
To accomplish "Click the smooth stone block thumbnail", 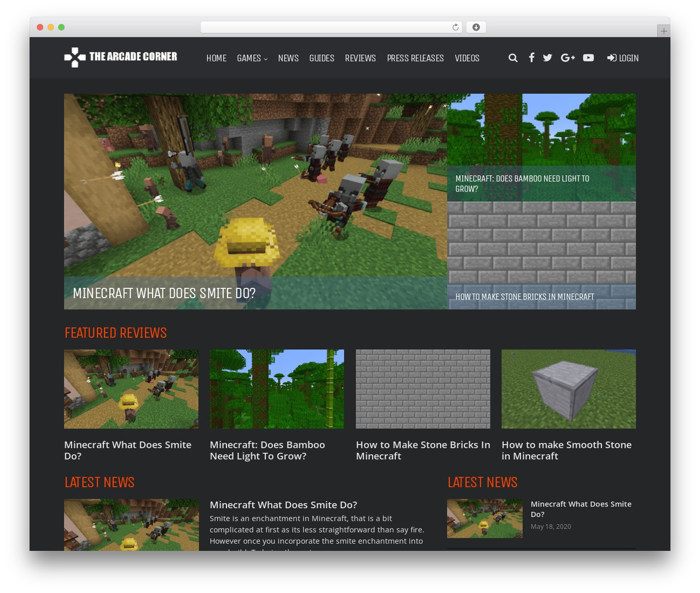I will tap(569, 389).
